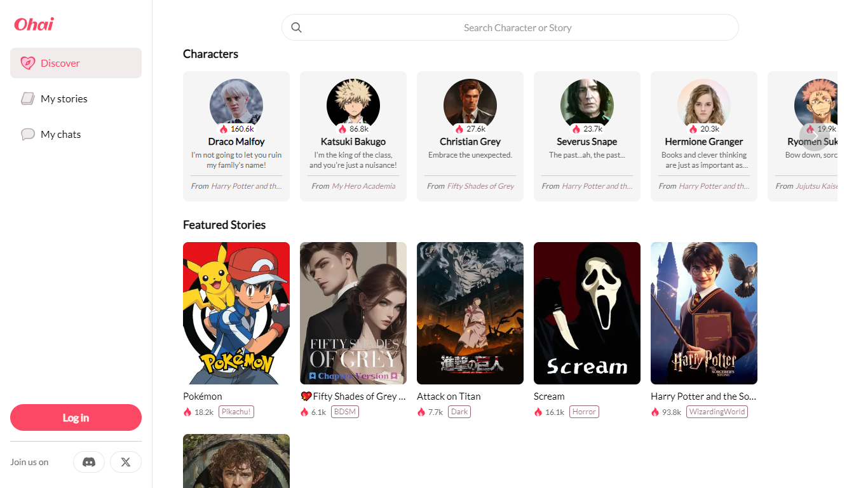
Task: Click the flame icon beside 160.6k
Action: point(224,129)
